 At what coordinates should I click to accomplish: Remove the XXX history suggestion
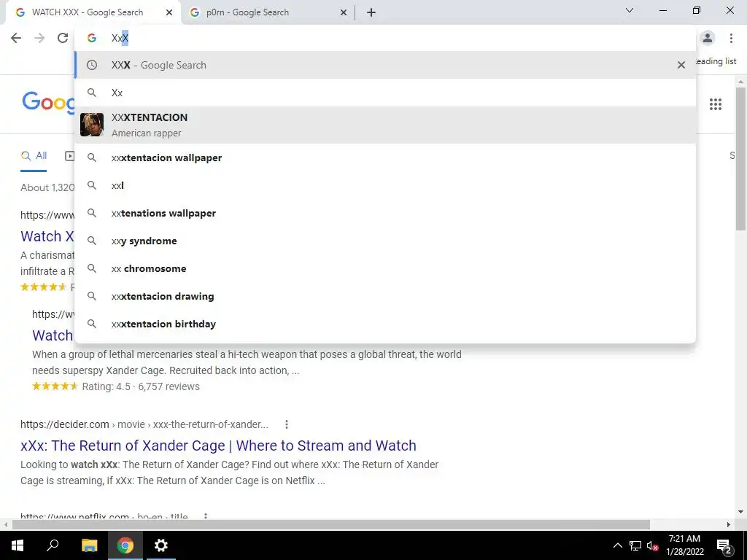coord(681,65)
